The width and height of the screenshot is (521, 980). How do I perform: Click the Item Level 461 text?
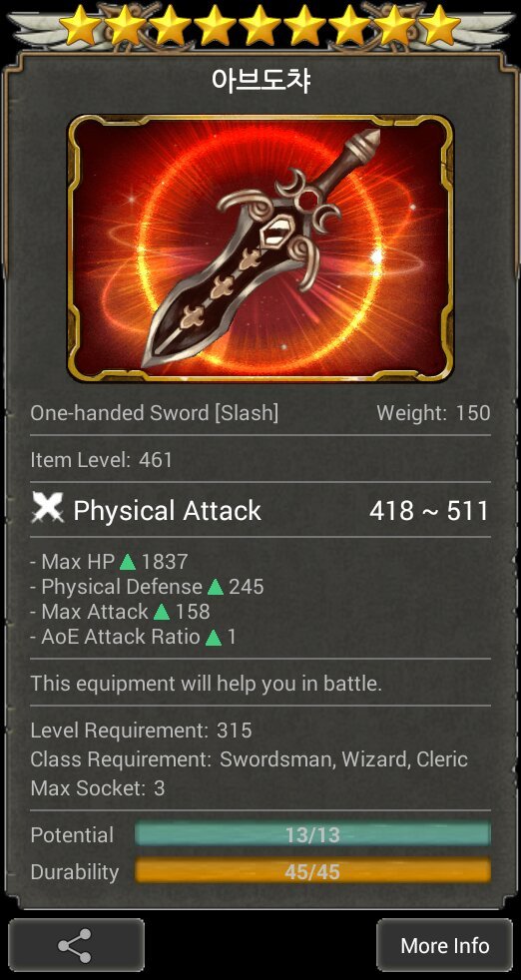point(102,460)
